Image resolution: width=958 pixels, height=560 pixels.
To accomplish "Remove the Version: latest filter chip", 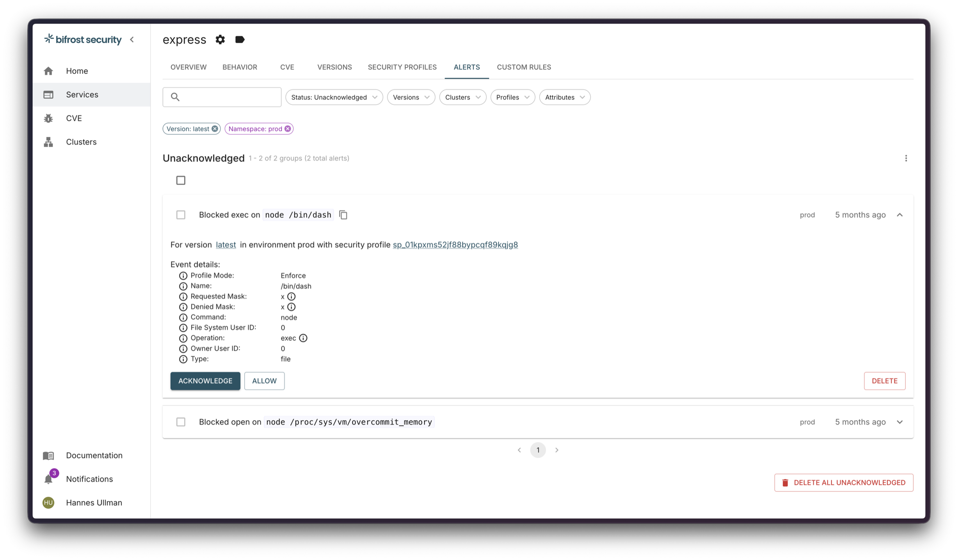I will pyautogui.click(x=215, y=129).
